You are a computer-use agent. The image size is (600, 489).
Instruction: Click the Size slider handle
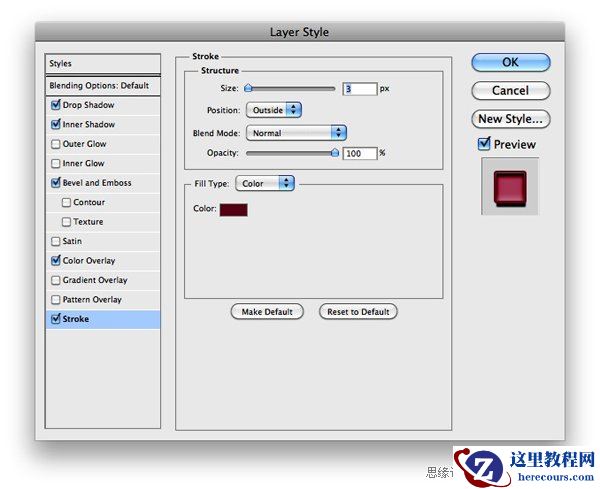pos(248,89)
